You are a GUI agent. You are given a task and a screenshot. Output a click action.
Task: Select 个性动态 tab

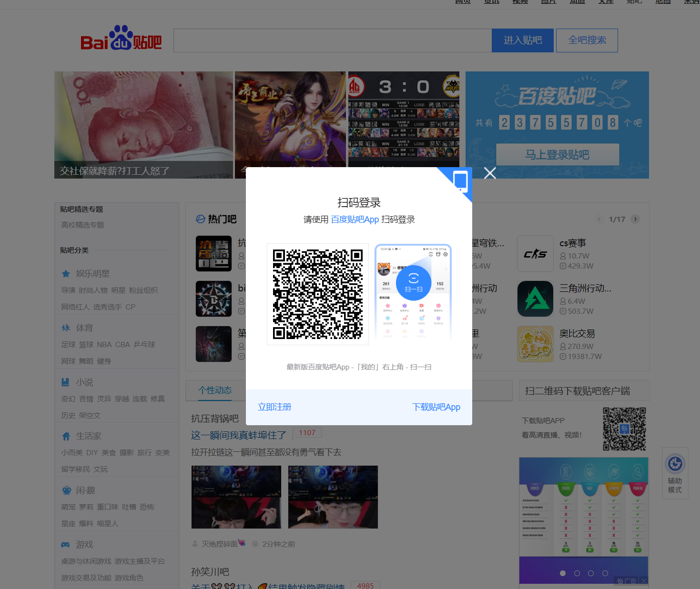click(215, 390)
